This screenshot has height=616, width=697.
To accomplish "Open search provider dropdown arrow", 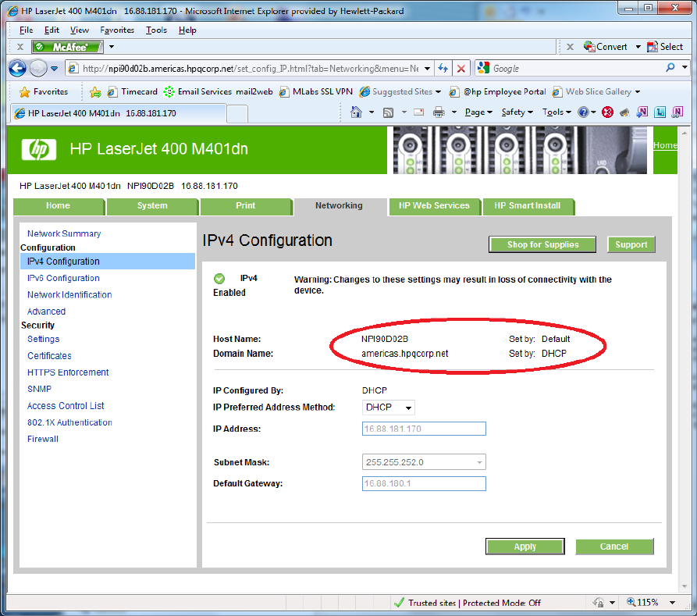I will (685, 68).
